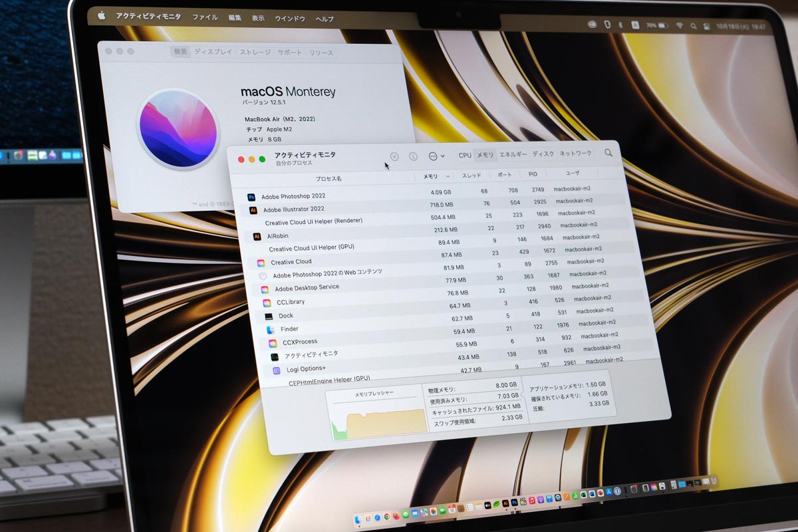Click the search magnifier in Activity Monitor
The width and height of the screenshot is (798, 532).
(x=608, y=152)
